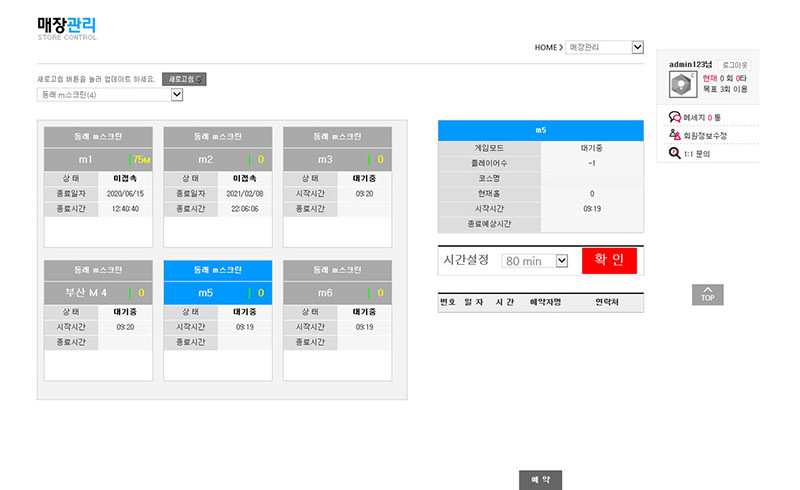Click the 1:1 문의 magnifier icon
Image resolution: width=800 pixels, height=490 pixels.
point(675,153)
